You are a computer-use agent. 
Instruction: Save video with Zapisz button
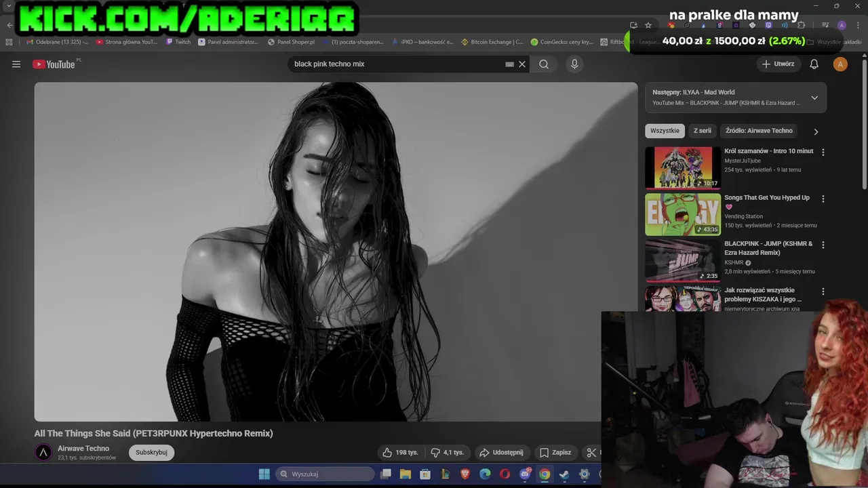click(555, 453)
